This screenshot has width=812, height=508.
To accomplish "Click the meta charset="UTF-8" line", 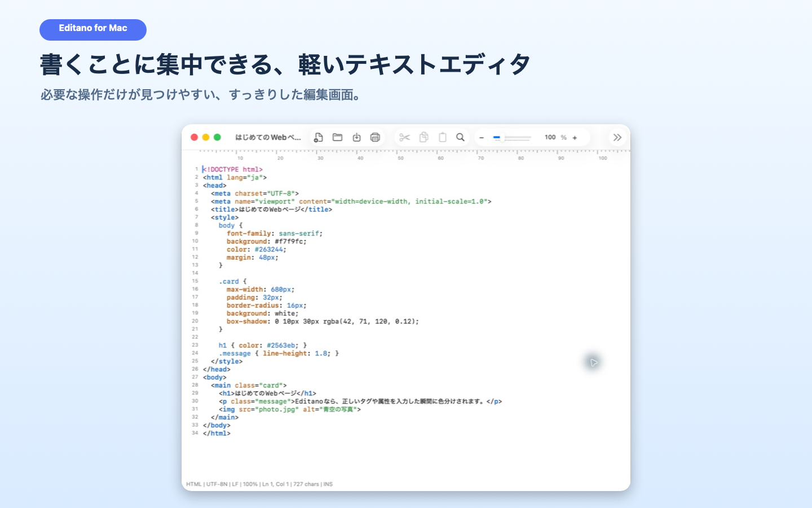I will point(255,193).
